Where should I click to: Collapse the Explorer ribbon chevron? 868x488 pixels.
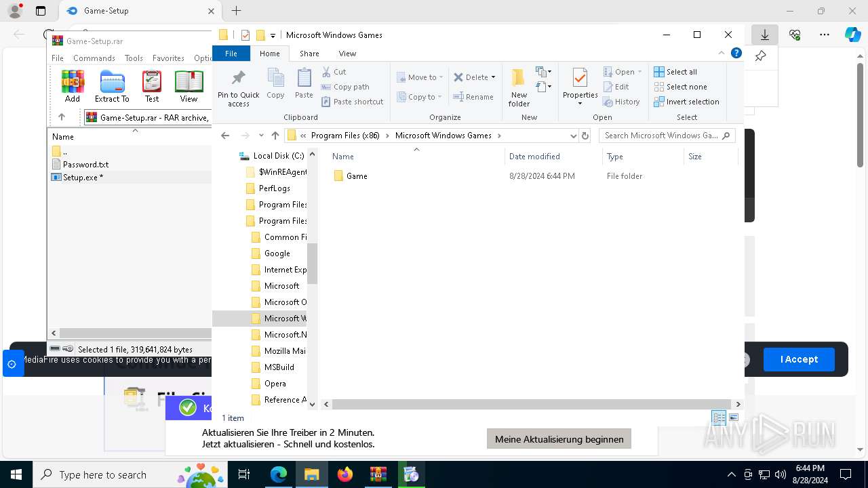click(x=721, y=54)
